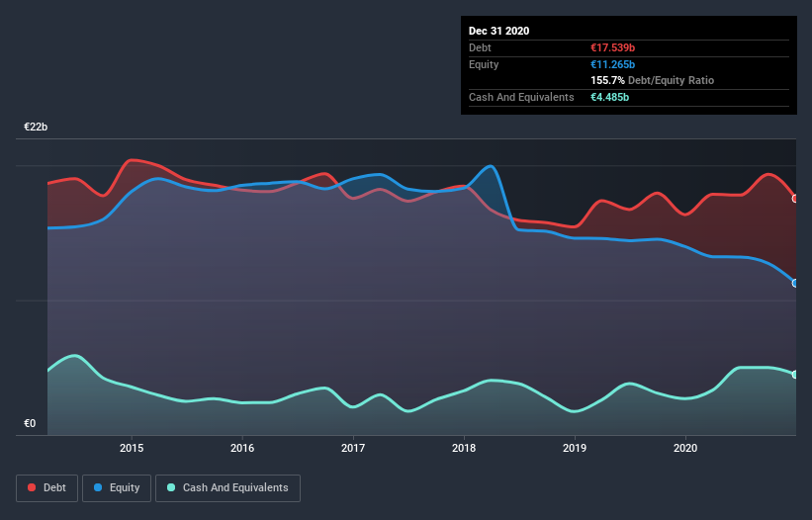812x520 pixels.
Task: Click the red Debt legend dot
Action: (32, 487)
